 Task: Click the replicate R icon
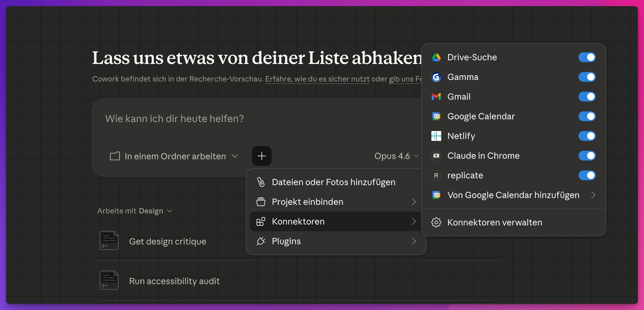436,175
